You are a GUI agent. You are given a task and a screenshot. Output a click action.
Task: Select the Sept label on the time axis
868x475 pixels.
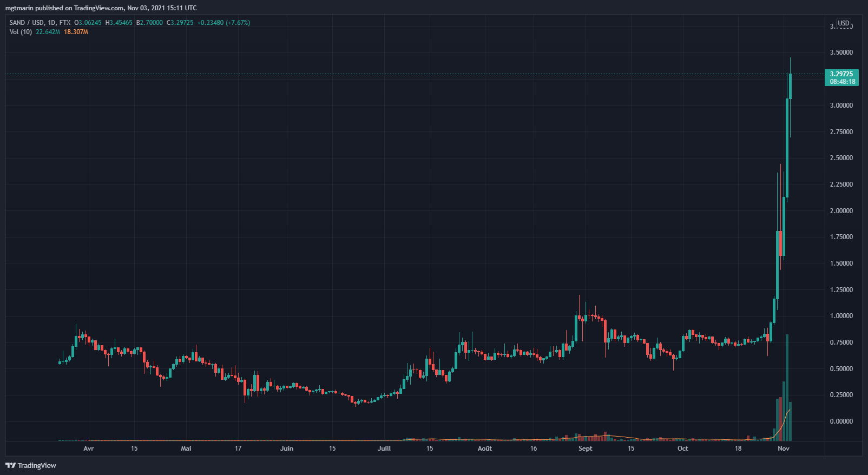pos(585,448)
